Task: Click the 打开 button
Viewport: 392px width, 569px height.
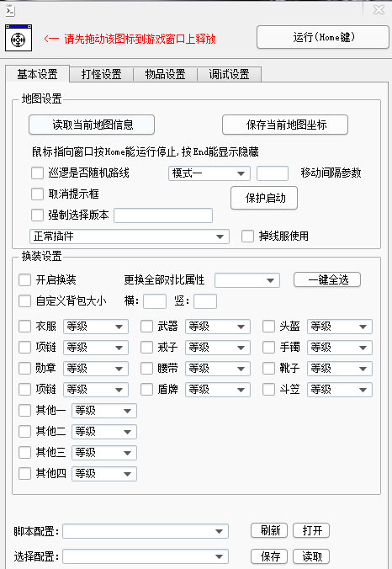Action: [311, 530]
